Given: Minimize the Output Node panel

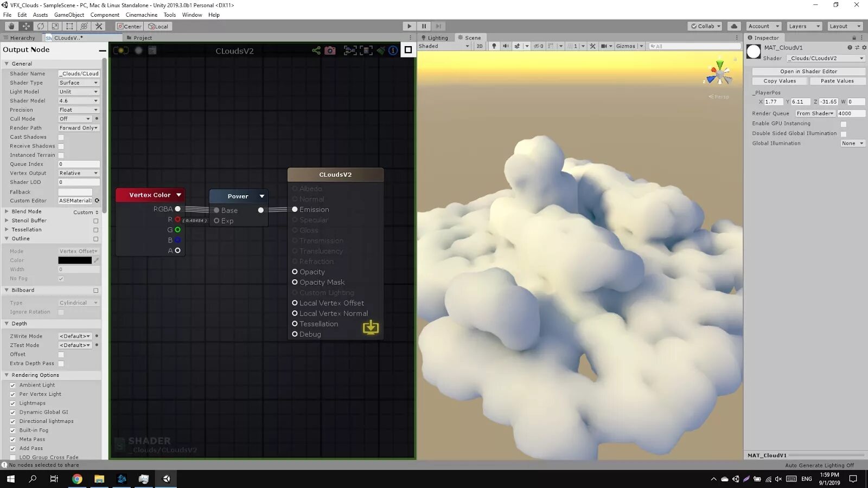Looking at the screenshot, I should [x=103, y=50].
